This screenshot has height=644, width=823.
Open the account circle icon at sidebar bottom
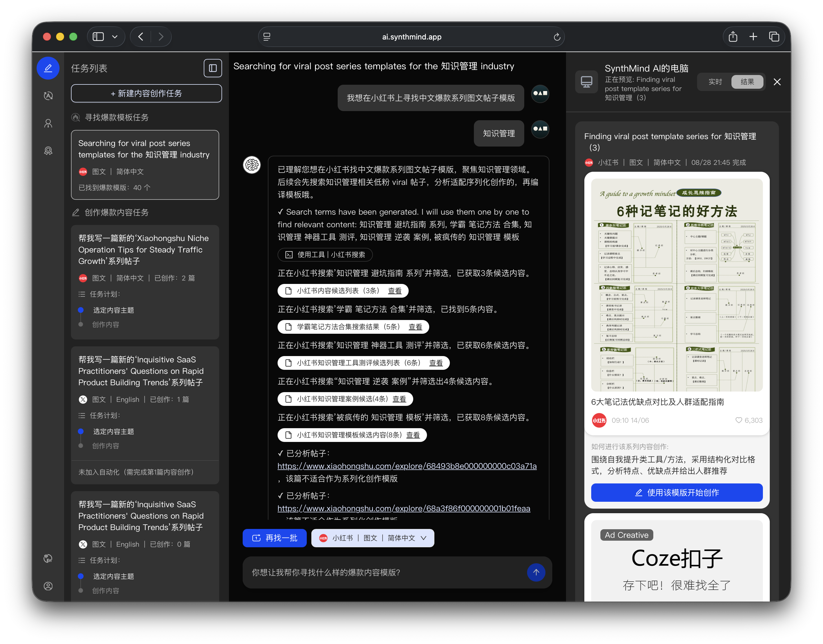click(x=48, y=586)
